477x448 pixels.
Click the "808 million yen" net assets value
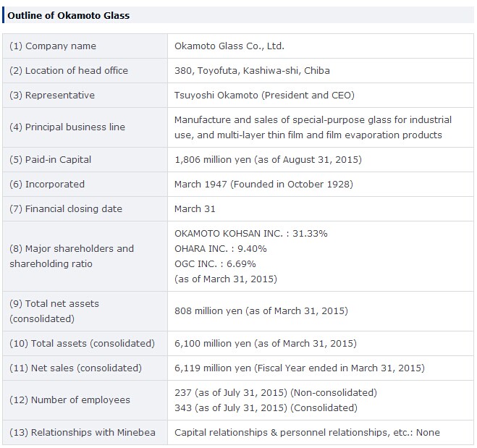tap(210, 311)
